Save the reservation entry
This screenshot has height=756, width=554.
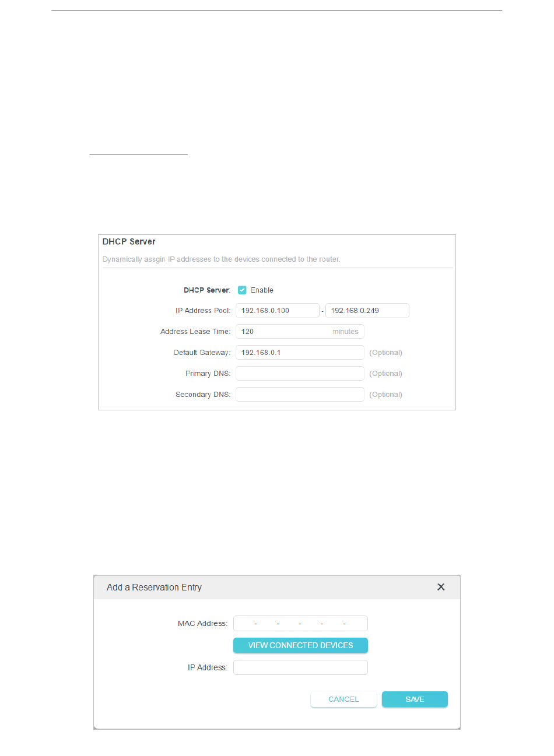[415, 699]
